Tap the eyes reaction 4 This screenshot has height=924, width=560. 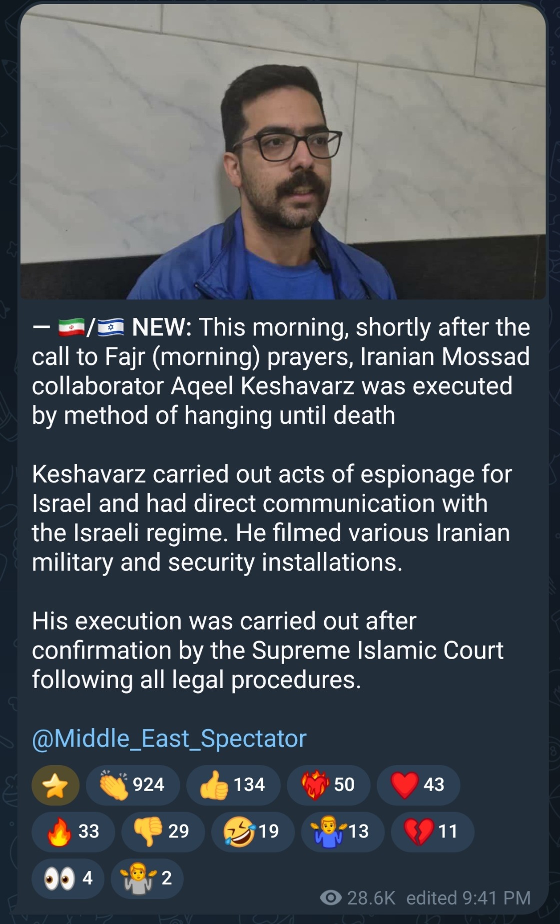pos(68,878)
